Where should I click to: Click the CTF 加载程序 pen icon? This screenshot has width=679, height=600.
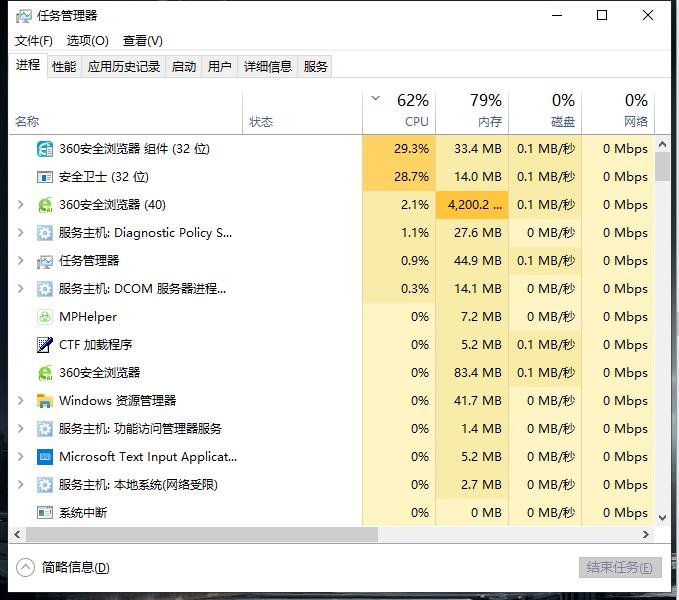tap(45, 345)
